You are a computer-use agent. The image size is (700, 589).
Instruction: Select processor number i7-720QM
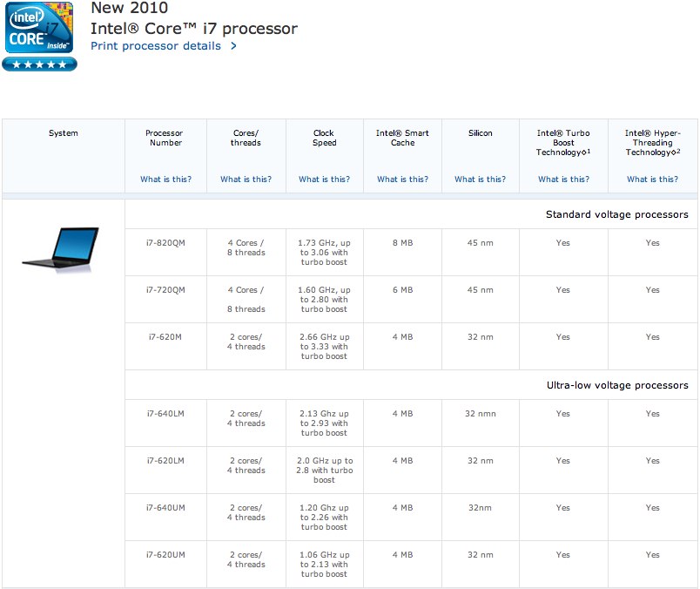(x=165, y=290)
